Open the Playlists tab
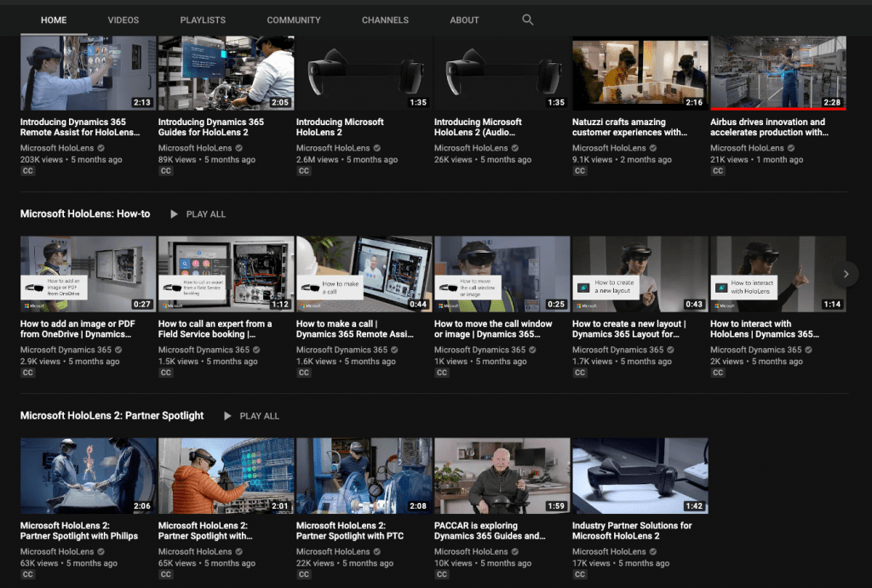Viewport: 872px width, 588px height. tap(203, 20)
